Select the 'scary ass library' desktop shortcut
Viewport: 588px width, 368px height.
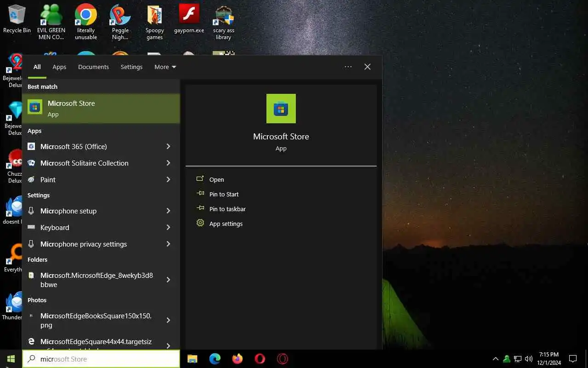224,22
